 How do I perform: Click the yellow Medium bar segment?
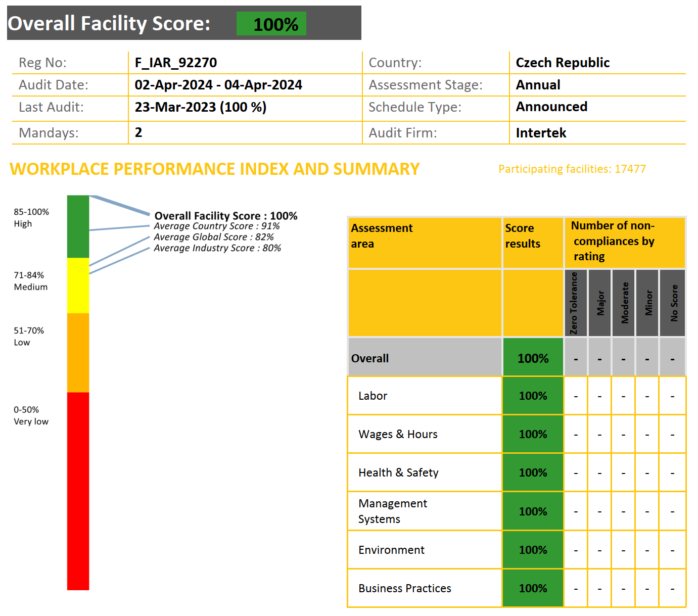click(78, 285)
